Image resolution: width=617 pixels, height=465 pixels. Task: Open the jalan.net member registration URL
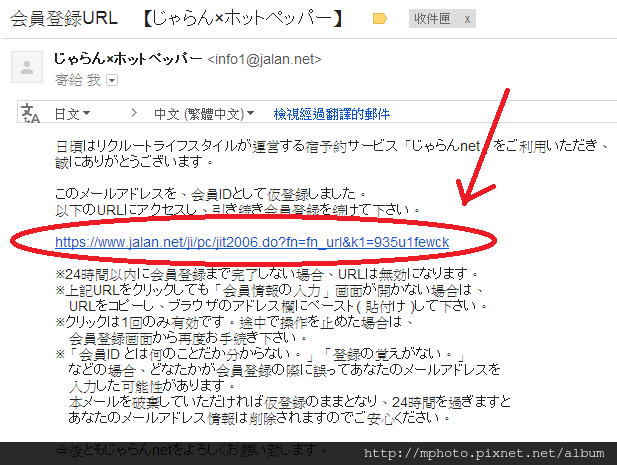252,242
